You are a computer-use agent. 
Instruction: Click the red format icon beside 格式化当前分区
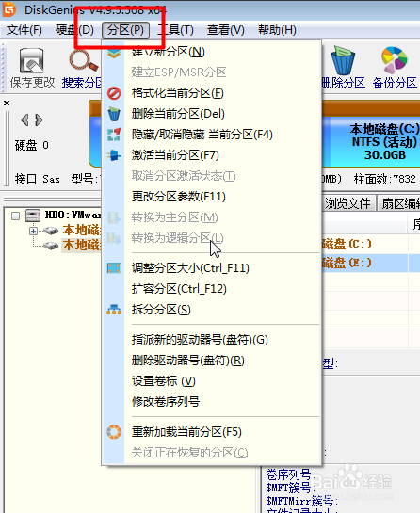point(114,93)
